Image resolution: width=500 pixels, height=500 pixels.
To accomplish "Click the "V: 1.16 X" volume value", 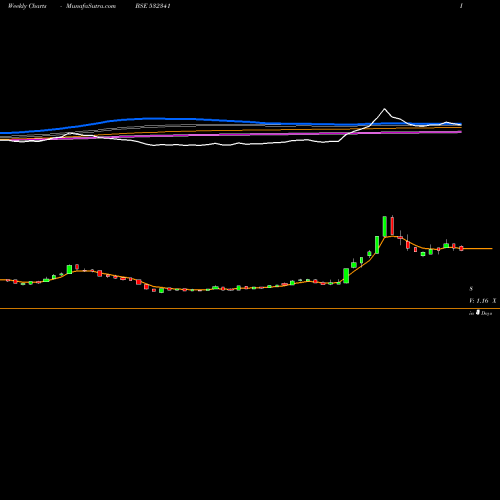I will coord(483,301).
